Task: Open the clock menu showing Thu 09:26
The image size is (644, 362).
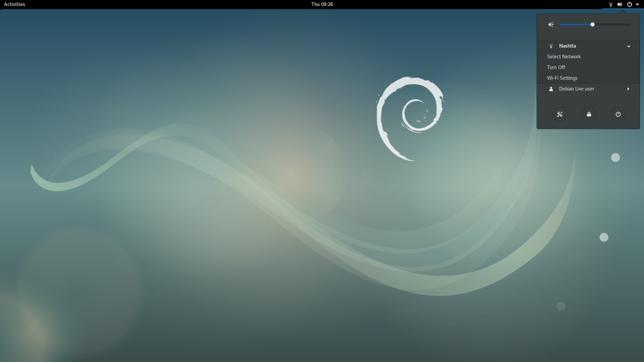Action: pyautogui.click(x=322, y=4)
